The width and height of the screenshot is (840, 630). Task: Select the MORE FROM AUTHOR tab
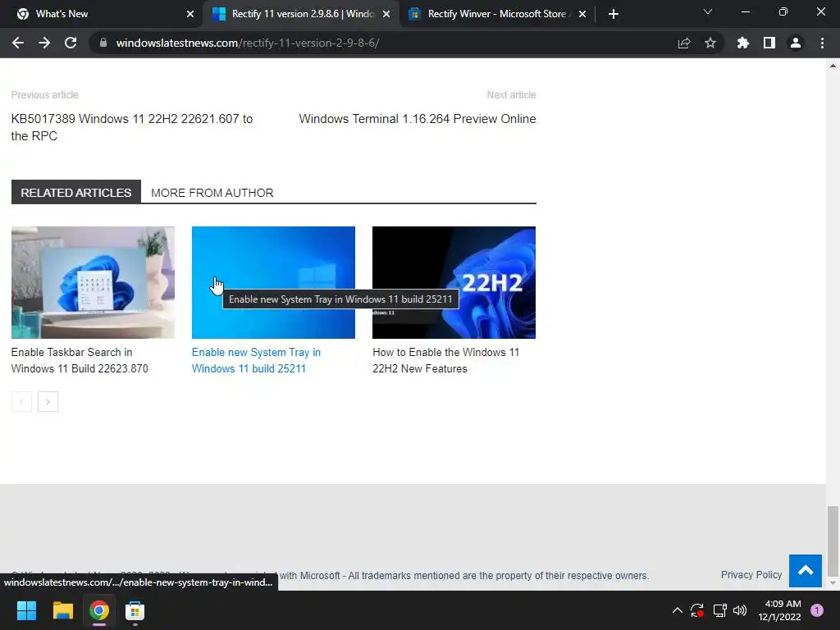212,192
